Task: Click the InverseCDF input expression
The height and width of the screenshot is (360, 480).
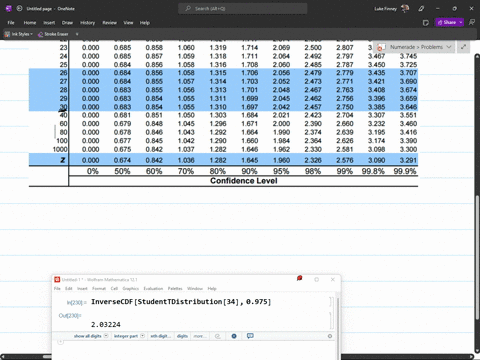Action: 181,302
